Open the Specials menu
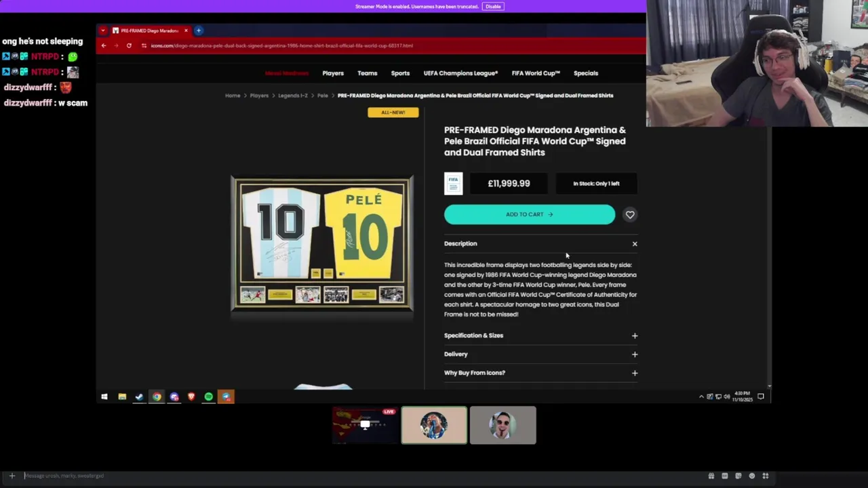Image resolution: width=868 pixels, height=488 pixels. [586, 73]
